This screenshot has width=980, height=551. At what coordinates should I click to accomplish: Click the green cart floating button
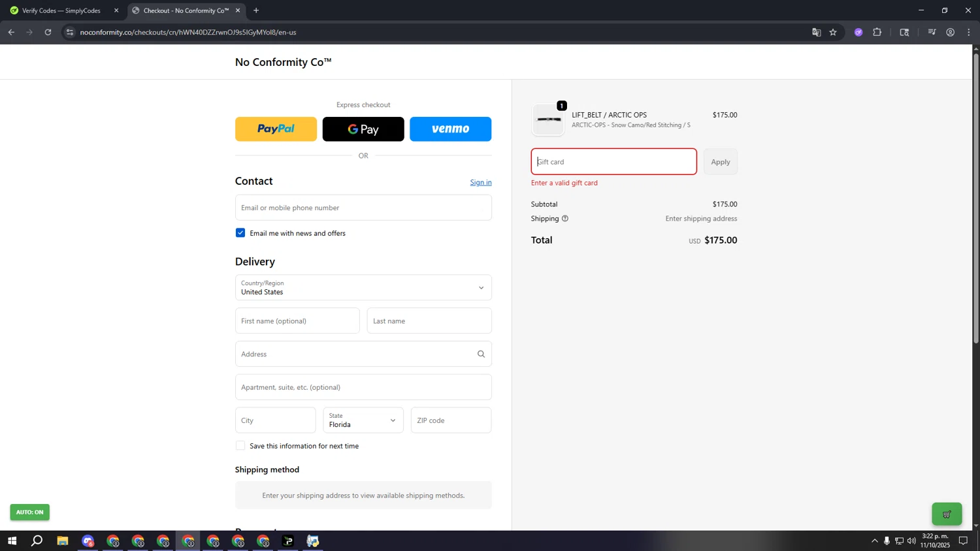point(947,514)
